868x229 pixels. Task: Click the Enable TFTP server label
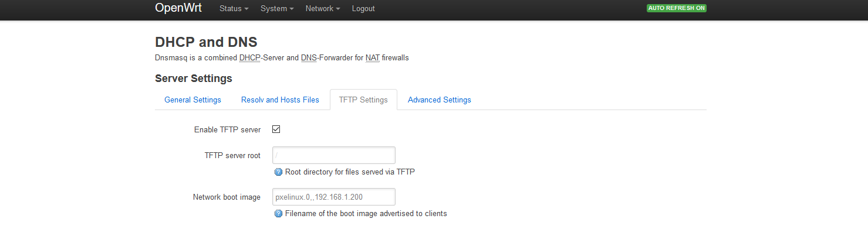pos(227,129)
